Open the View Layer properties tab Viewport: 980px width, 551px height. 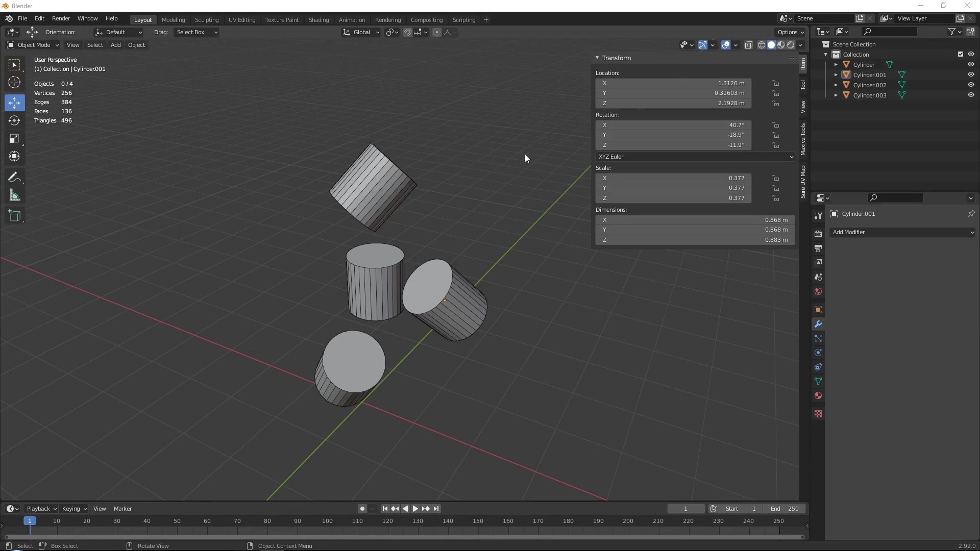tap(818, 263)
